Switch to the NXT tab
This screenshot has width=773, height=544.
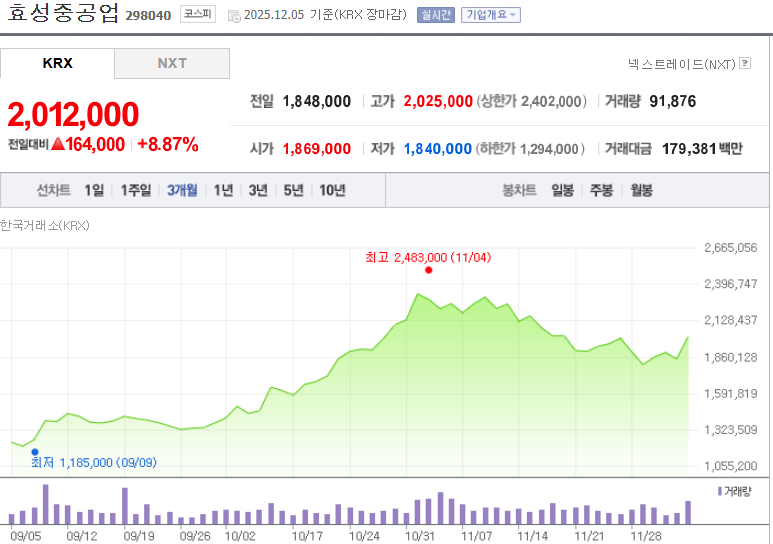tap(172, 63)
